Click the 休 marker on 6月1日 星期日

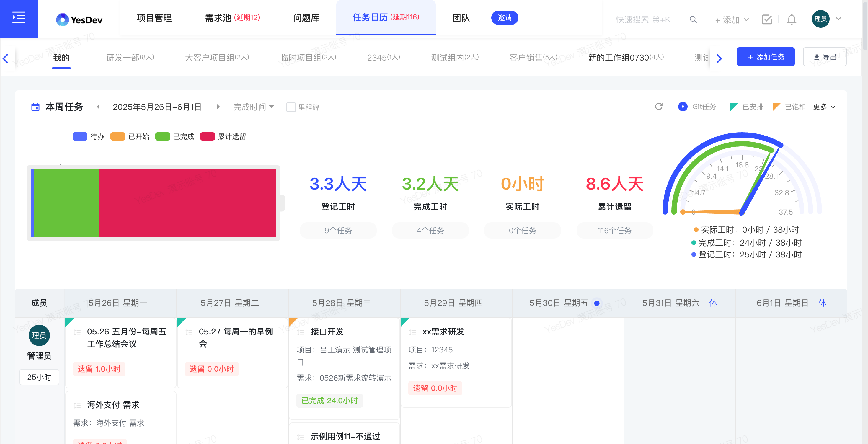pyautogui.click(x=822, y=303)
